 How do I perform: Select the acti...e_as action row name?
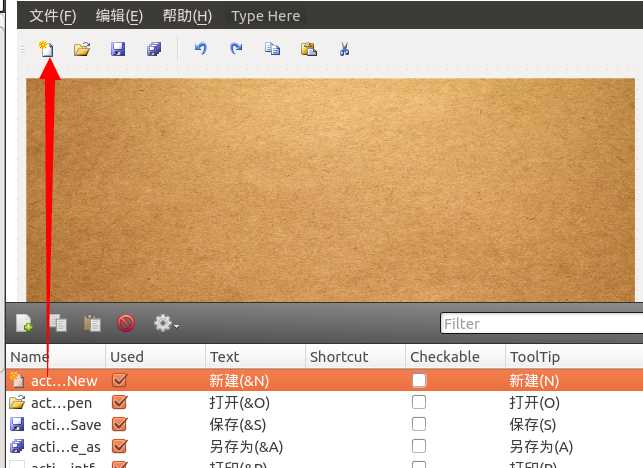click(x=66, y=447)
